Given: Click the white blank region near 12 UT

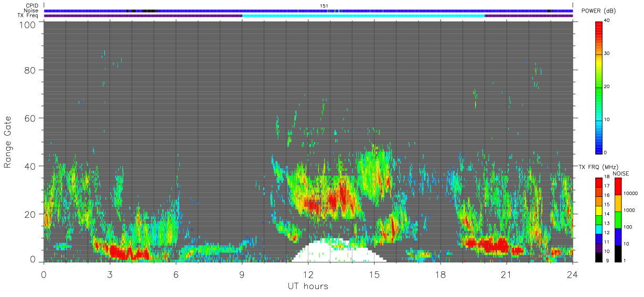Looking at the screenshot, I should pos(338,251).
